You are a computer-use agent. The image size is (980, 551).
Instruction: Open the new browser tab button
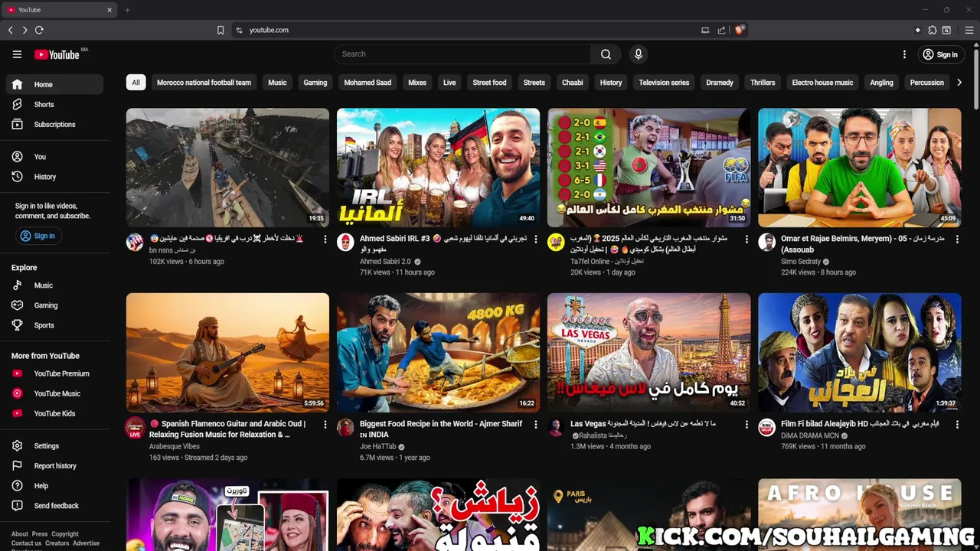pos(127,10)
